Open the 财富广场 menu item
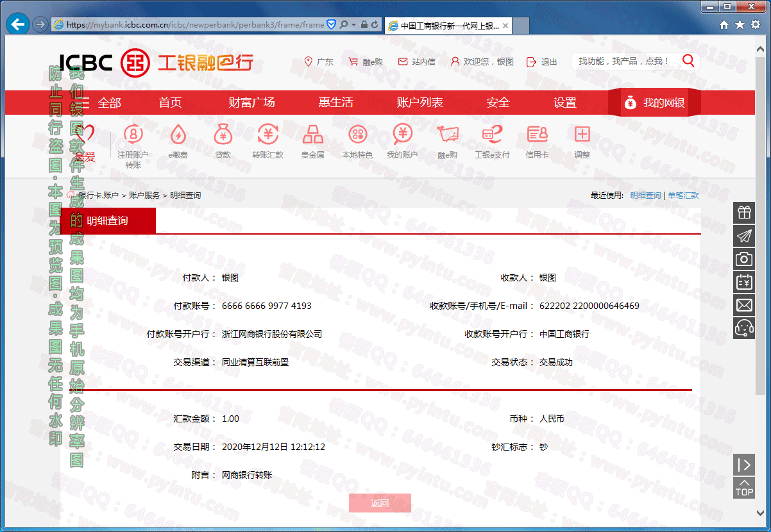The width and height of the screenshot is (771, 532). pos(251,103)
